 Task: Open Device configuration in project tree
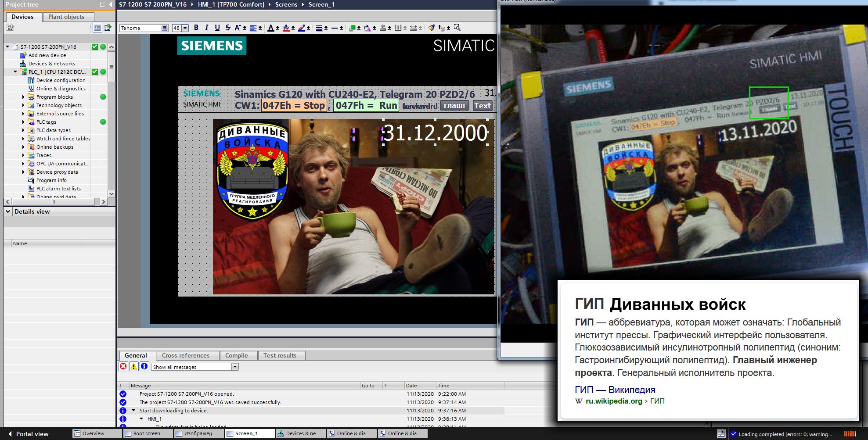pos(61,80)
